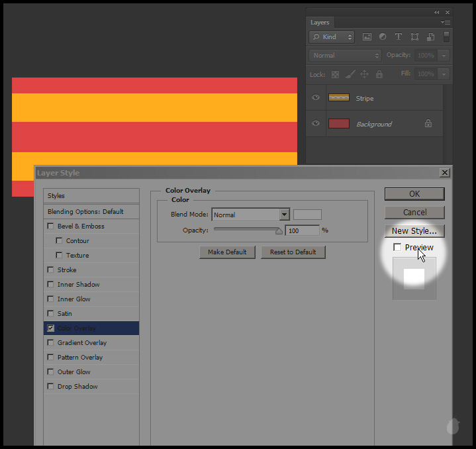Select the Layers panel tab
Screen dimensions: 476x449
[x=320, y=23]
